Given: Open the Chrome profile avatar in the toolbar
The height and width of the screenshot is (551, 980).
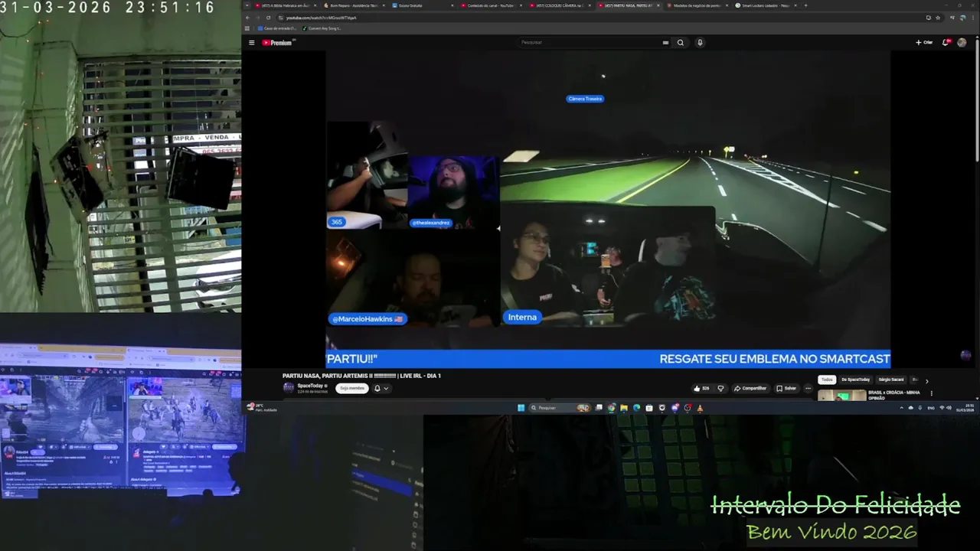Looking at the screenshot, I should tap(962, 18).
